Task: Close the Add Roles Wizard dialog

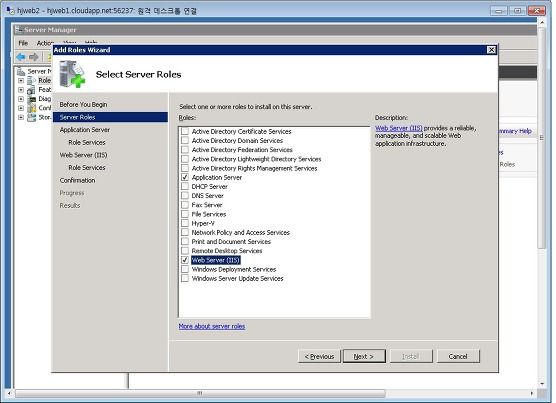Action: click(491, 50)
